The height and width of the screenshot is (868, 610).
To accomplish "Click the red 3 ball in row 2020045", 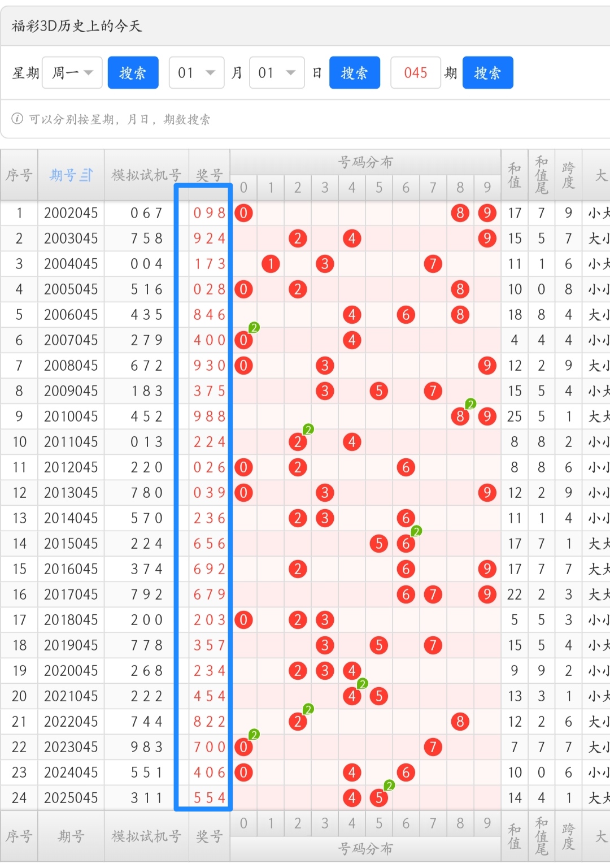I will [325, 671].
